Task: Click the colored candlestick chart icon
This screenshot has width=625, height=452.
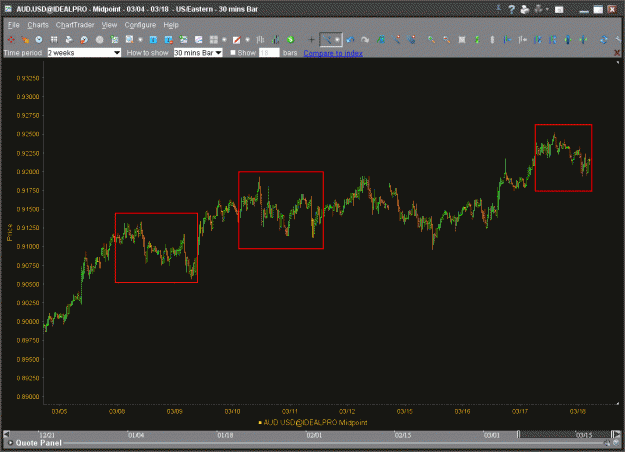Action: (275, 39)
